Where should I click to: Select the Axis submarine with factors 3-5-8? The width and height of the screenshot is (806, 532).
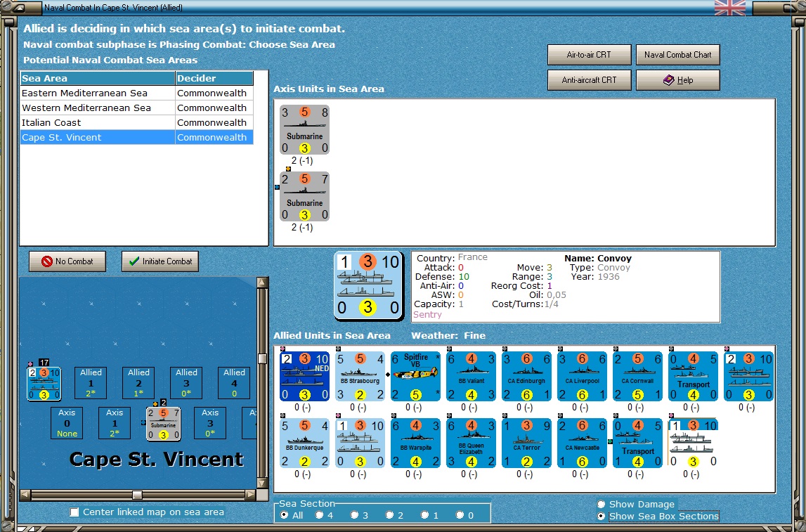pyautogui.click(x=304, y=129)
